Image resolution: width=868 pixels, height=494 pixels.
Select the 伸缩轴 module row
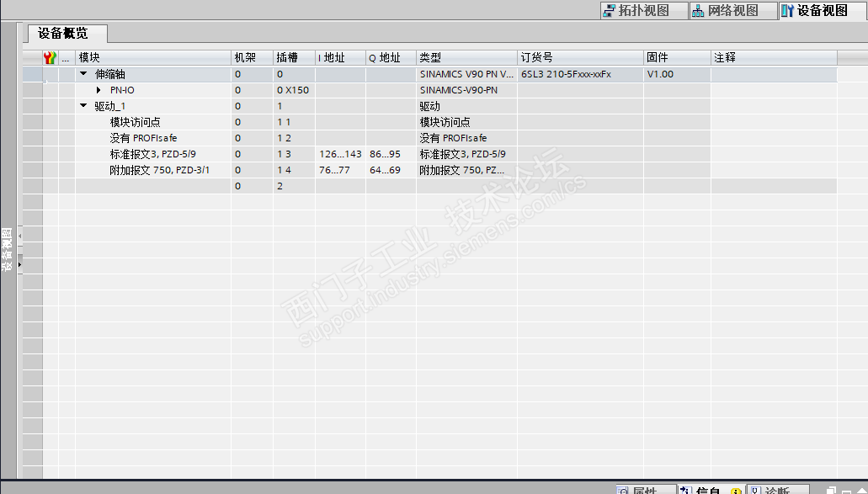coord(429,74)
